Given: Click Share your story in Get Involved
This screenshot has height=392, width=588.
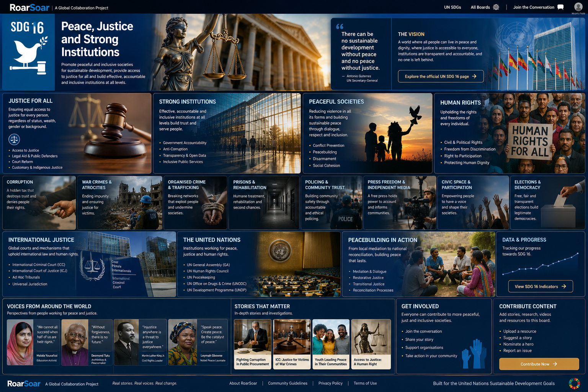Looking at the screenshot, I should coord(420,340).
